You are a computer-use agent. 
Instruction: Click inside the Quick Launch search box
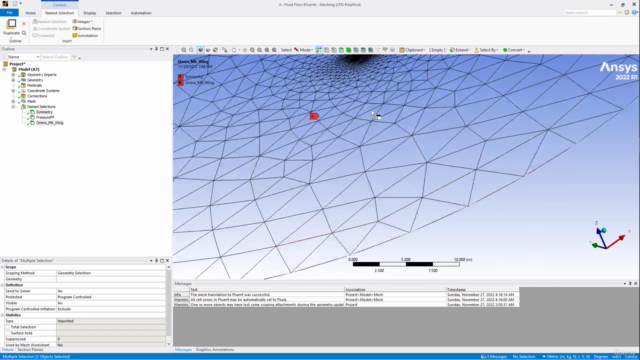pyautogui.click(x=589, y=13)
